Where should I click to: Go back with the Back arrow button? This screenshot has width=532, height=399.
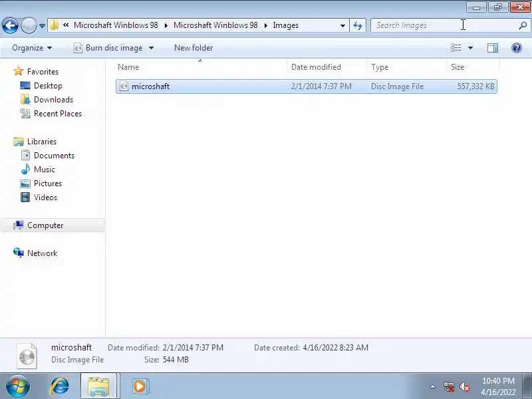click(10, 25)
